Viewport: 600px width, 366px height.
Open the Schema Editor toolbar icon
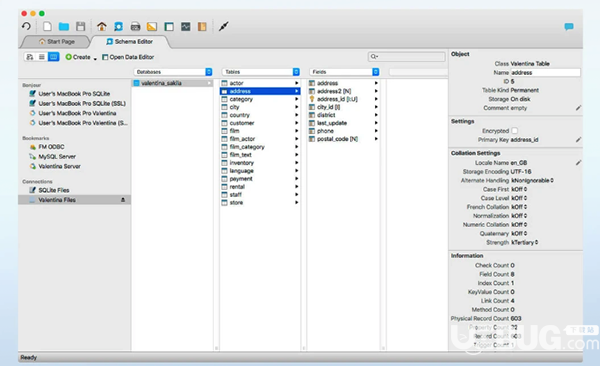click(119, 26)
